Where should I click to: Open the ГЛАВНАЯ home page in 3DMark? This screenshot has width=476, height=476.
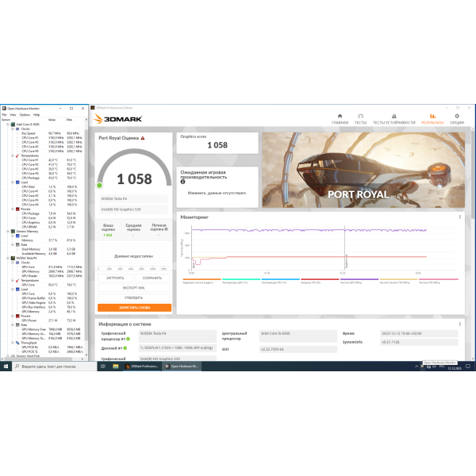340,119
